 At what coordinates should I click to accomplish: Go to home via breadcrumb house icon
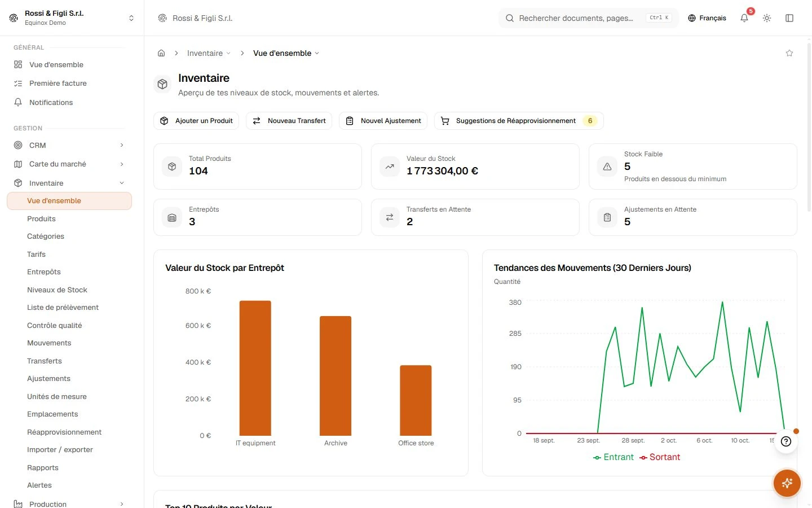point(161,53)
